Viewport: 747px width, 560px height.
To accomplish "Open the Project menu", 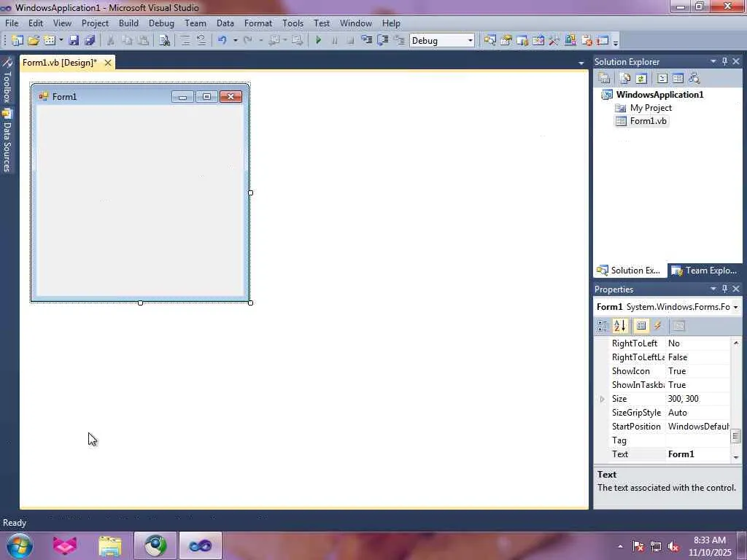I will pyautogui.click(x=95, y=23).
